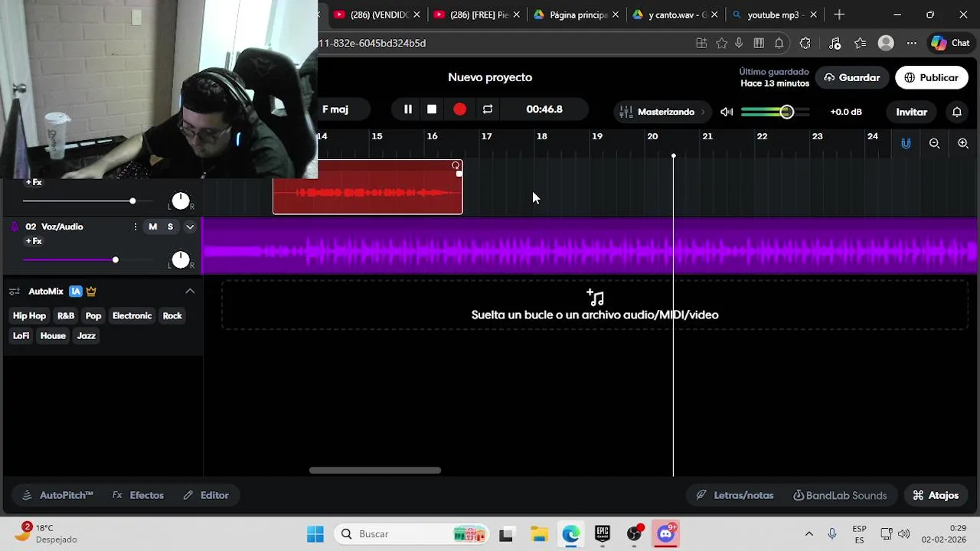Collapse the AutoMix panel
980x551 pixels.
click(190, 291)
